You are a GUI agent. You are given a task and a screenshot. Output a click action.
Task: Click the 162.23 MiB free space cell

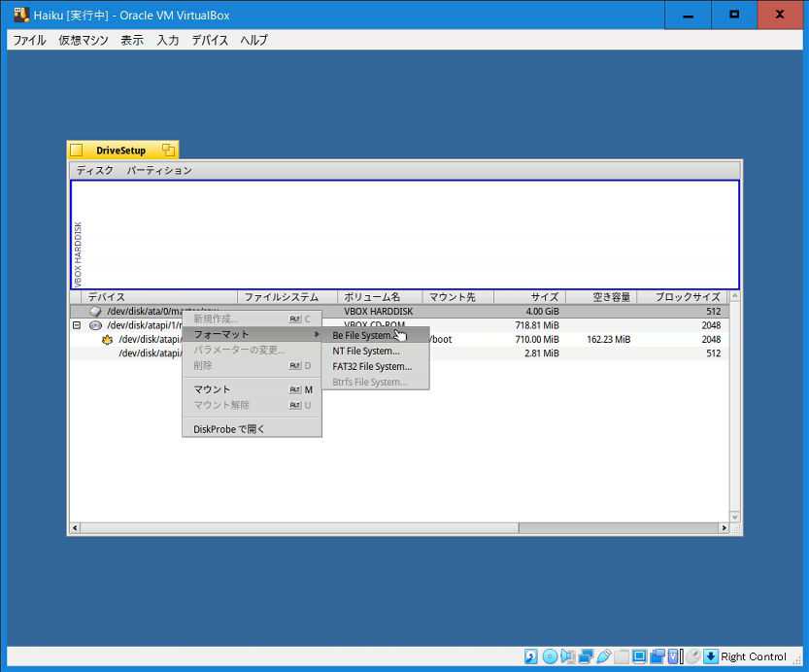(608, 339)
